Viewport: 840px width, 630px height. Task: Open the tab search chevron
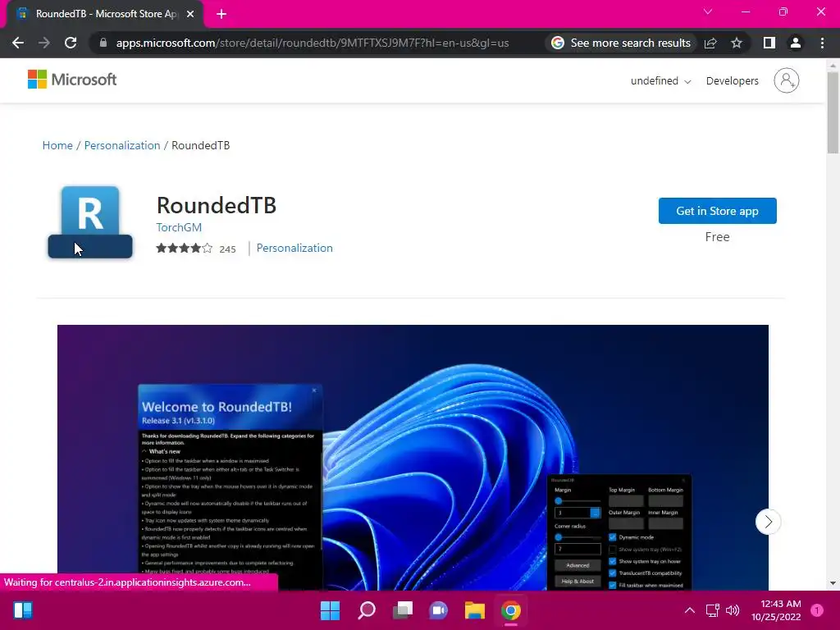click(708, 11)
